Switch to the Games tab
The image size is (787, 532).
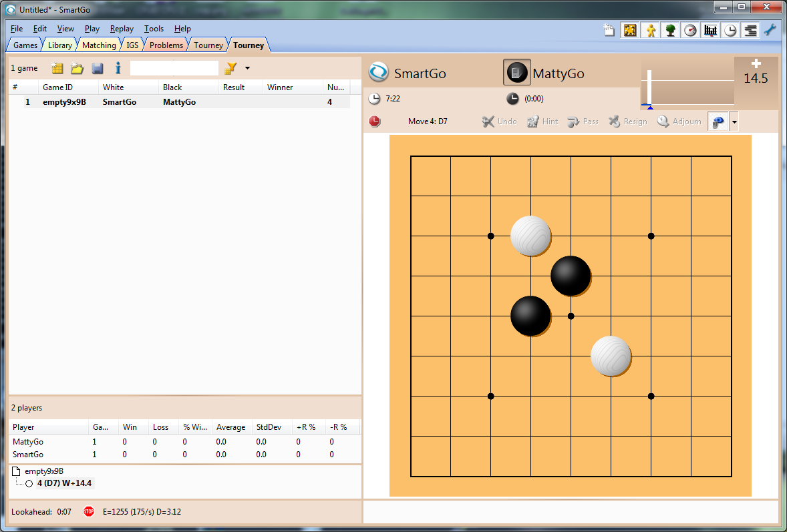[25, 45]
